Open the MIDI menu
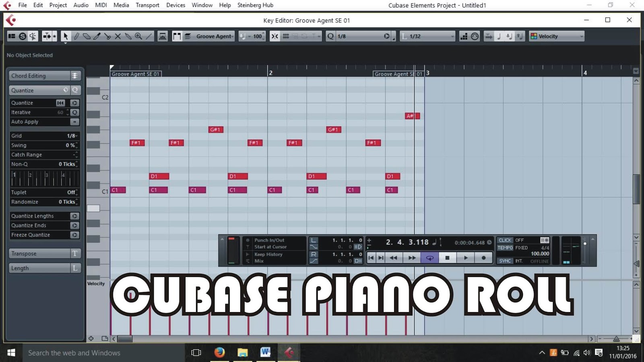This screenshot has width=644, height=362. pyautogui.click(x=101, y=5)
